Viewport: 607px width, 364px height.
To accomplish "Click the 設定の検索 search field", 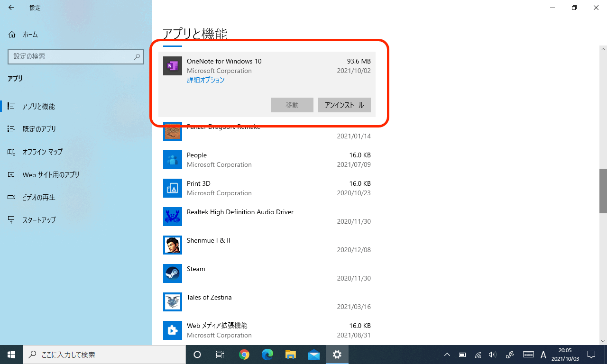I will pos(71,56).
